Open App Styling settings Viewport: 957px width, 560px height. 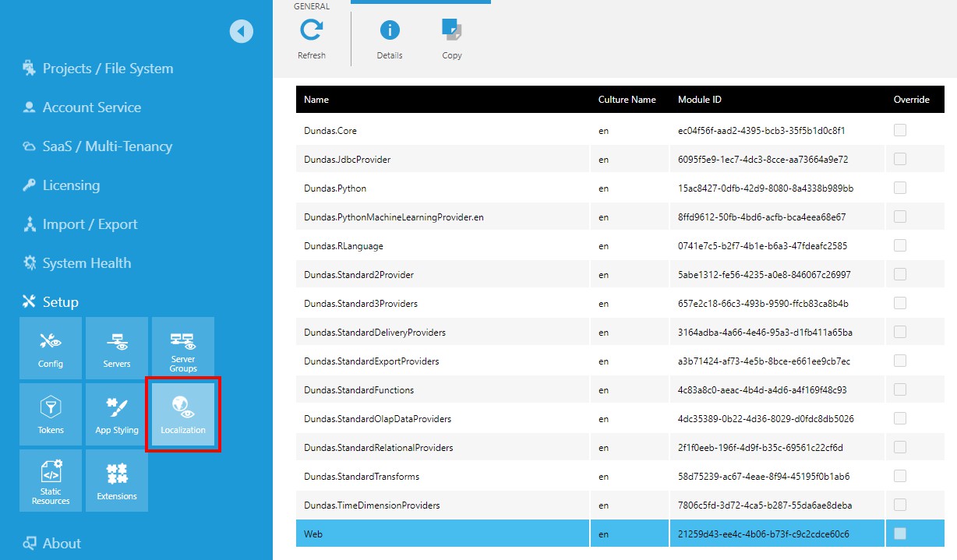tap(116, 414)
